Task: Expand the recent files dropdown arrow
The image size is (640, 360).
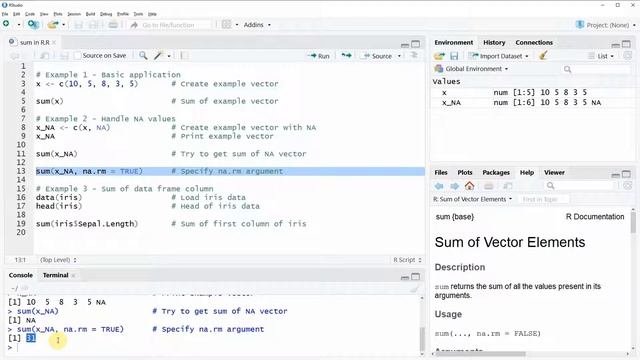Action: (x=63, y=25)
